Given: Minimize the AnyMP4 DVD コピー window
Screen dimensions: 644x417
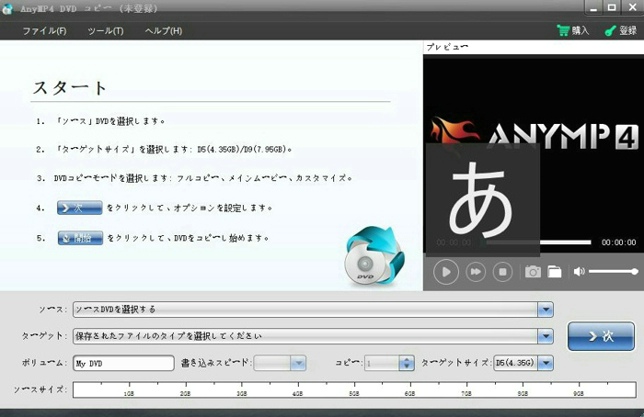Looking at the screenshot, I should pos(593,7).
